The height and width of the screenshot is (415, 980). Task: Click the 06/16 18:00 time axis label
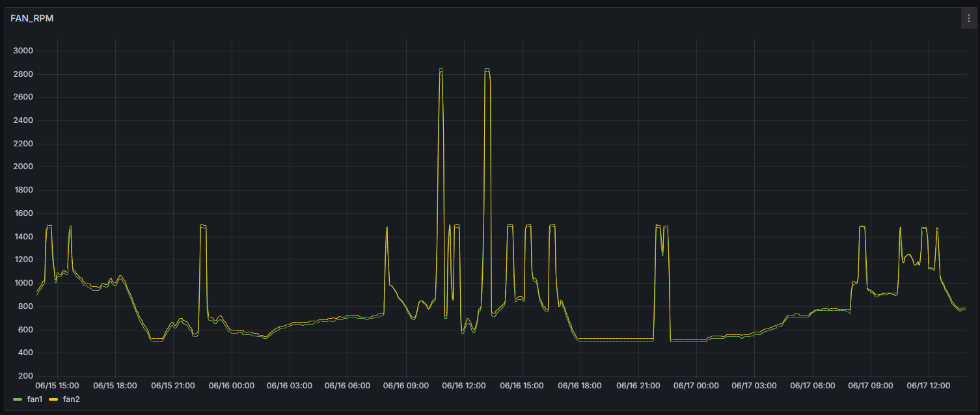580,386
